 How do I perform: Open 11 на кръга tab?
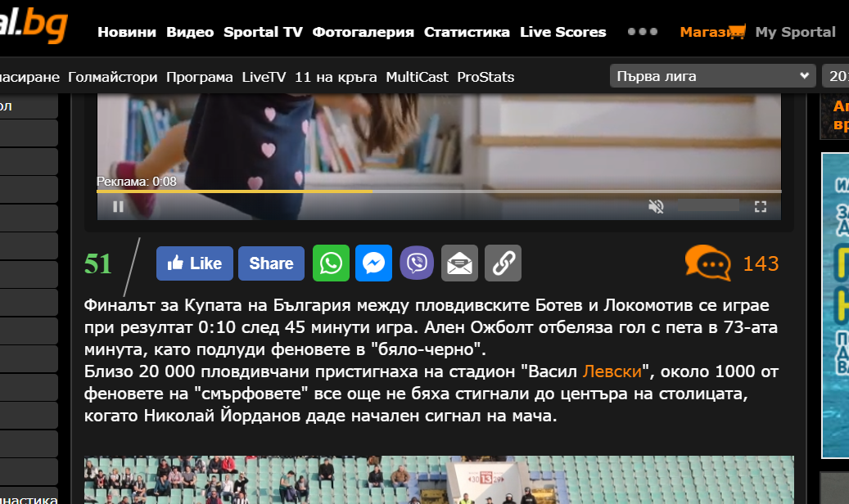(x=336, y=77)
